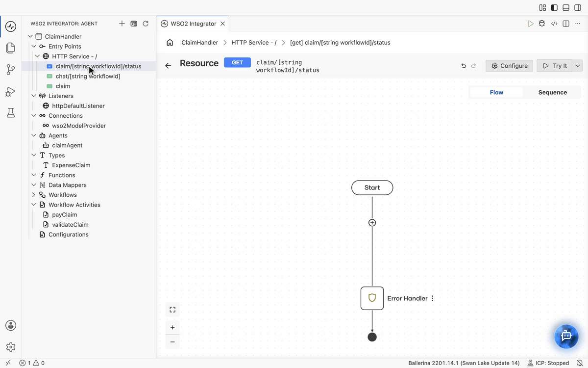The width and height of the screenshot is (588, 368).
Task: Zoom out the flow diagram
Action: [172, 342]
